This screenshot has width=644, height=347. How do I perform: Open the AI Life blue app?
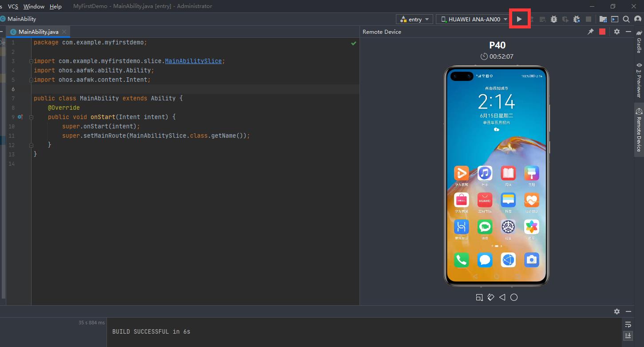pos(462,227)
